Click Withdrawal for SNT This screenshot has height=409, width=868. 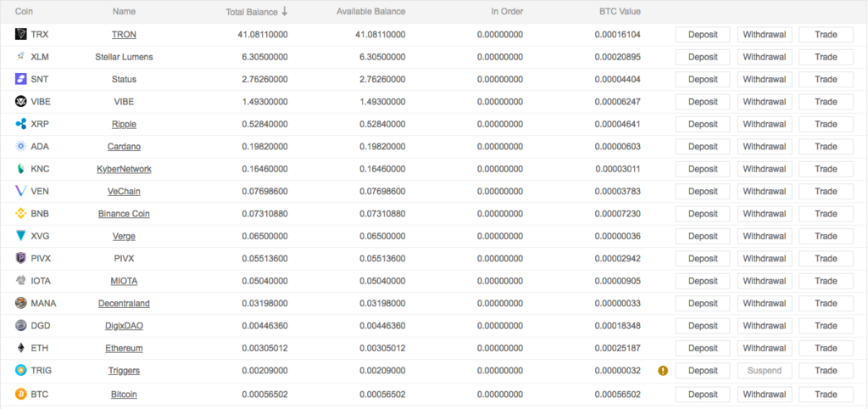(765, 79)
